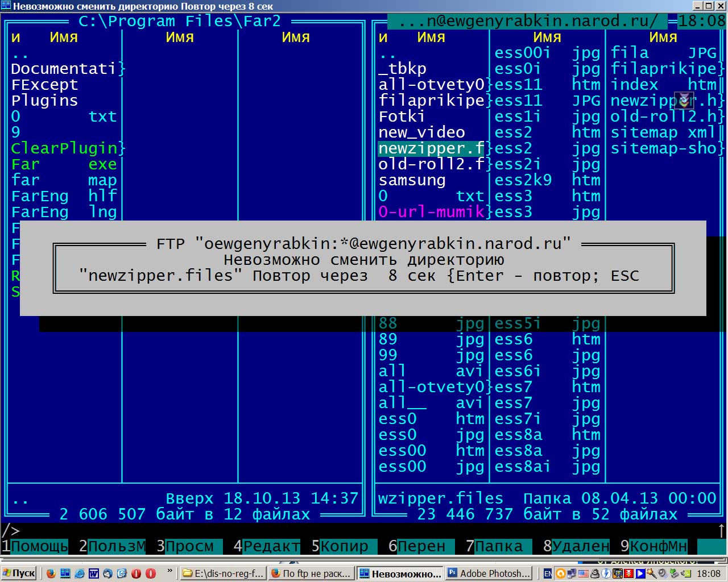Click the '2 606 507 байт в 12 файлах' status
The image size is (728, 582).
tap(185, 514)
